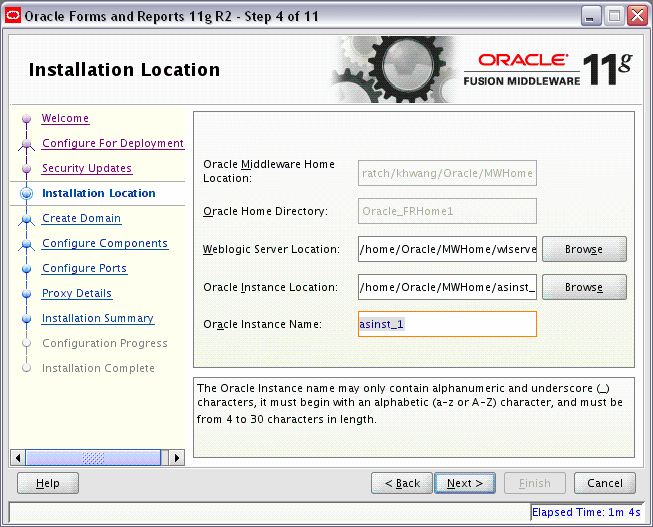Open the Proxy Details step
653x527 pixels.
pos(77,293)
